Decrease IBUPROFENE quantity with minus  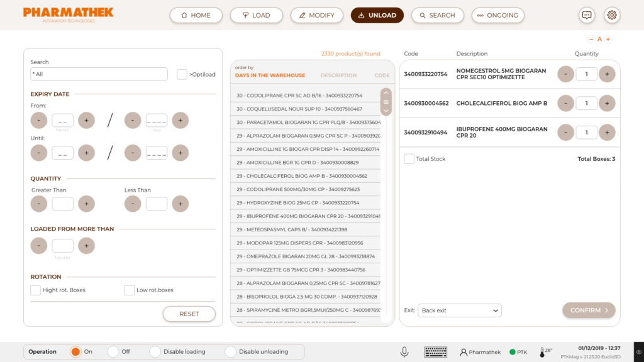click(x=565, y=132)
